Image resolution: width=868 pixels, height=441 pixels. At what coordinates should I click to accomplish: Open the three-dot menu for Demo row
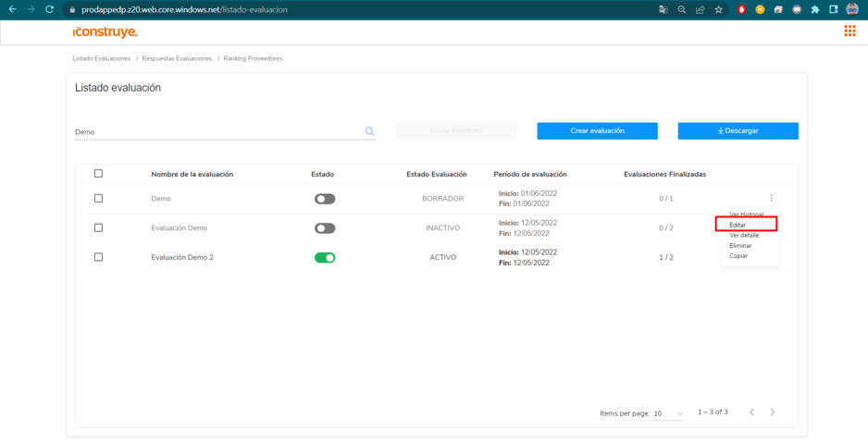coord(771,198)
